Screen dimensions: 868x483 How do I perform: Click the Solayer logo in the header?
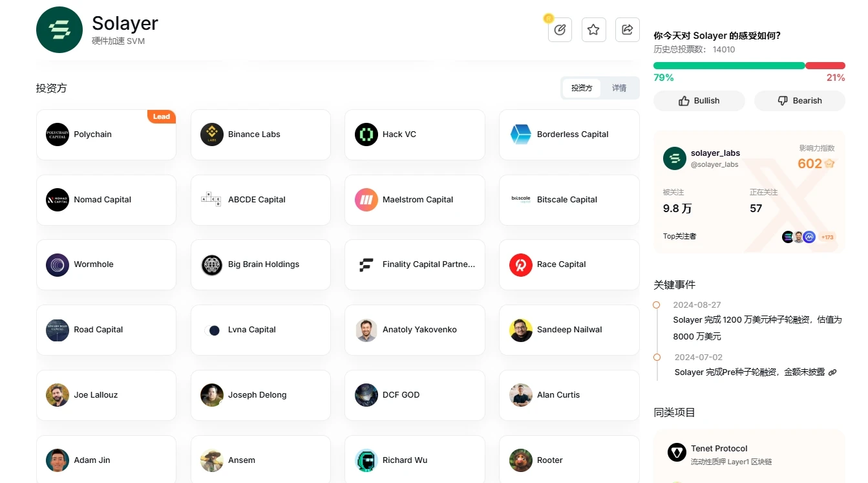coord(59,30)
